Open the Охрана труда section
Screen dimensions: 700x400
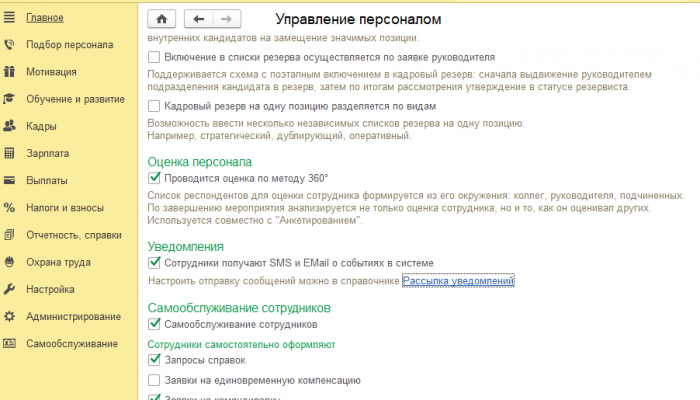tap(59, 262)
